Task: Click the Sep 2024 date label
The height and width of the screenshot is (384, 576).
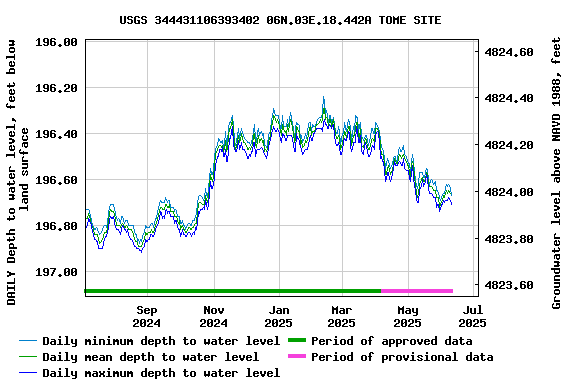Action: tap(147, 317)
